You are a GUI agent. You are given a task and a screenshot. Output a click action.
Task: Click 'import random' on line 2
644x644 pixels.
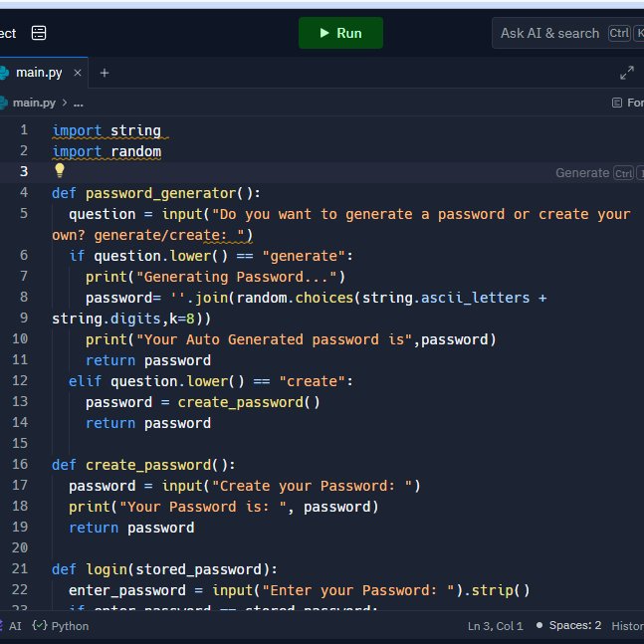pos(107,151)
